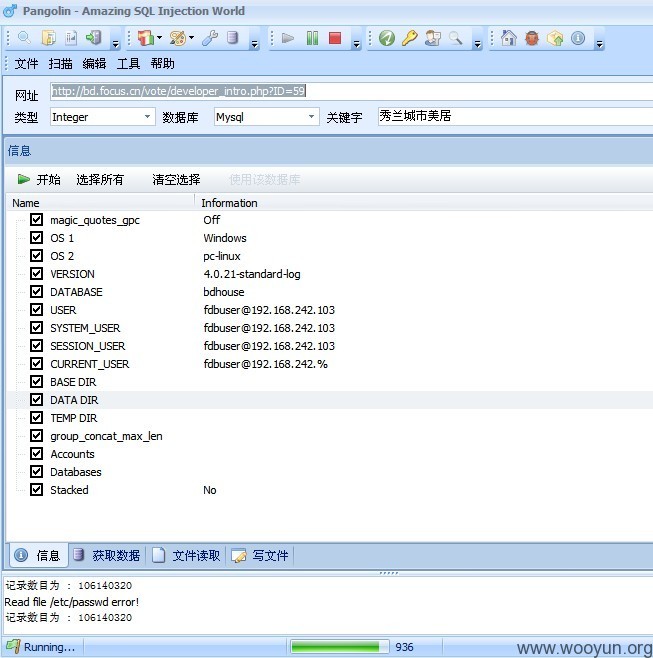Uncheck the magic_quotes_gpc checkbox
The image size is (653, 658).
37,219
